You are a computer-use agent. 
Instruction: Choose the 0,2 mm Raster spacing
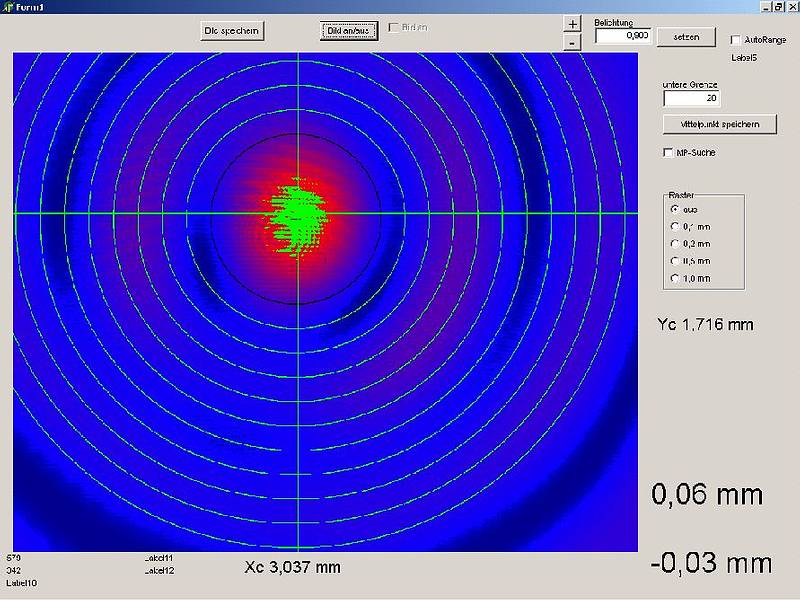click(674, 244)
